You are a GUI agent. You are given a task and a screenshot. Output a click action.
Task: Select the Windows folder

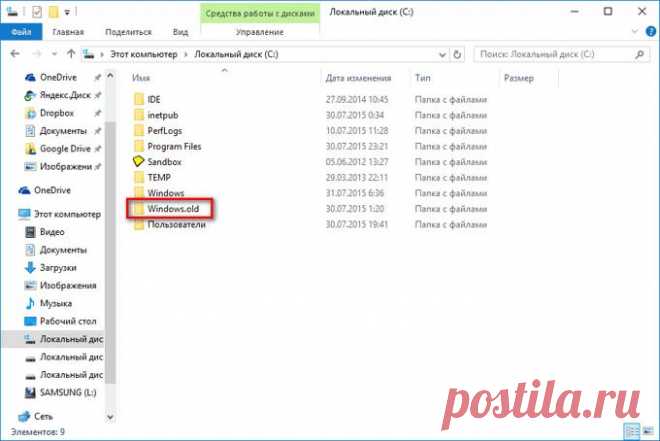165,193
